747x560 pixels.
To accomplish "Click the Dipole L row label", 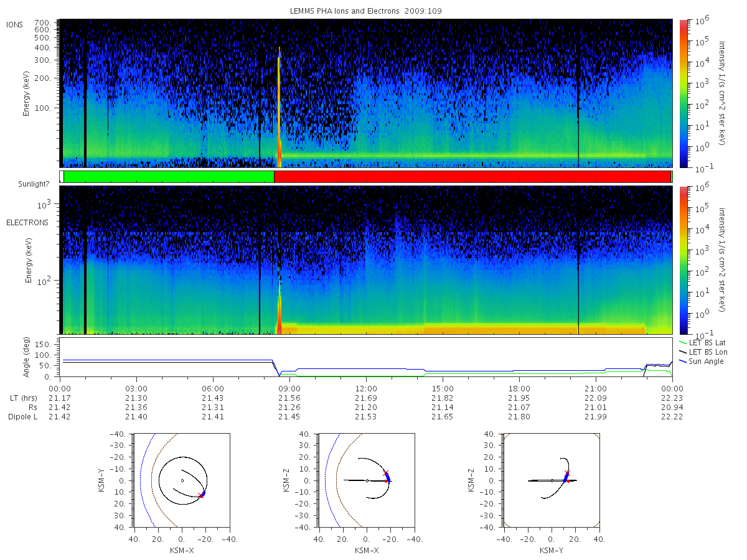I will 22,417.
